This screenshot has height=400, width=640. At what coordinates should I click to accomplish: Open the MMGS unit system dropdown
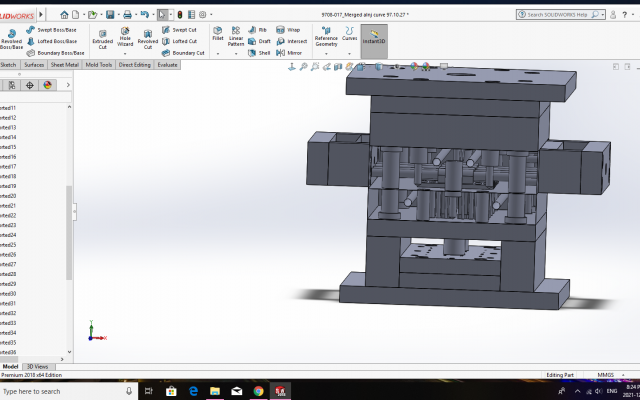click(623, 375)
